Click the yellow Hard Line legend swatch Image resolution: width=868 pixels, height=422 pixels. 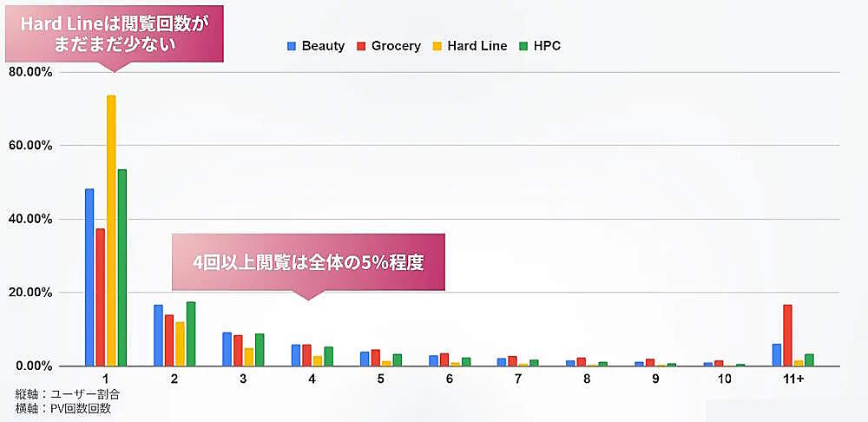[x=437, y=46]
